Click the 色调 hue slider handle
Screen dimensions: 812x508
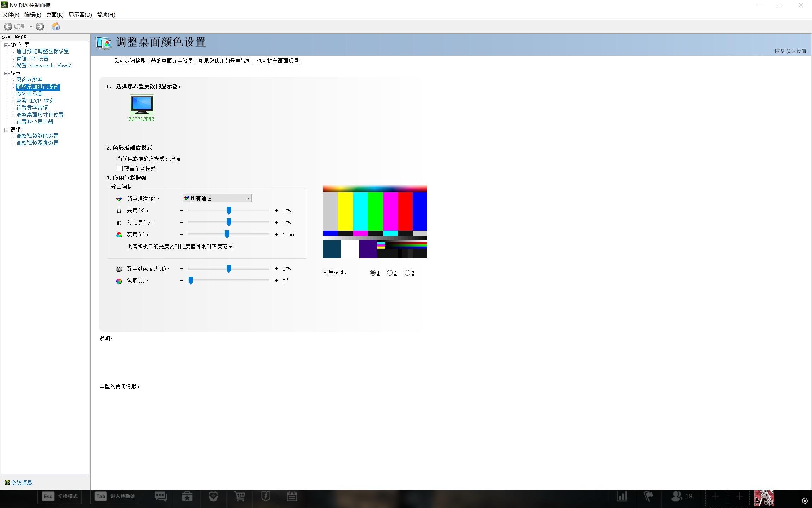coord(191,281)
